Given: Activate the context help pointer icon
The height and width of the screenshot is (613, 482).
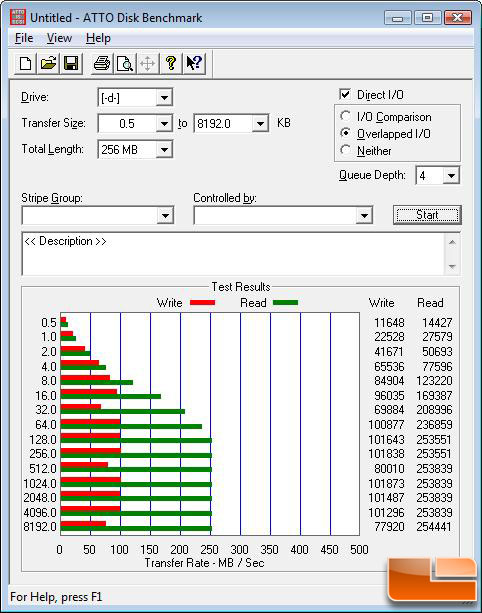Looking at the screenshot, I should [x=194, y=63].
